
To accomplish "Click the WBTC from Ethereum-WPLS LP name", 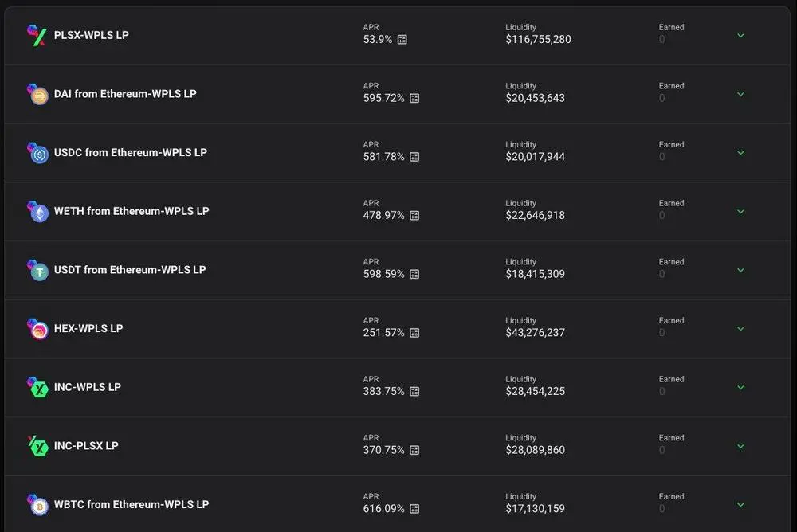I will 132,505.
